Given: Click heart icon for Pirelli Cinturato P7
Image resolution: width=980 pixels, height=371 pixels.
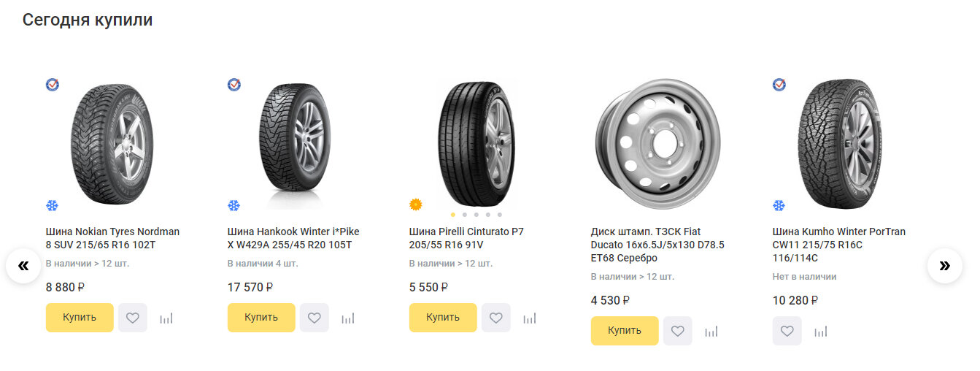Looking at the screenshot, I should point(496,318).
